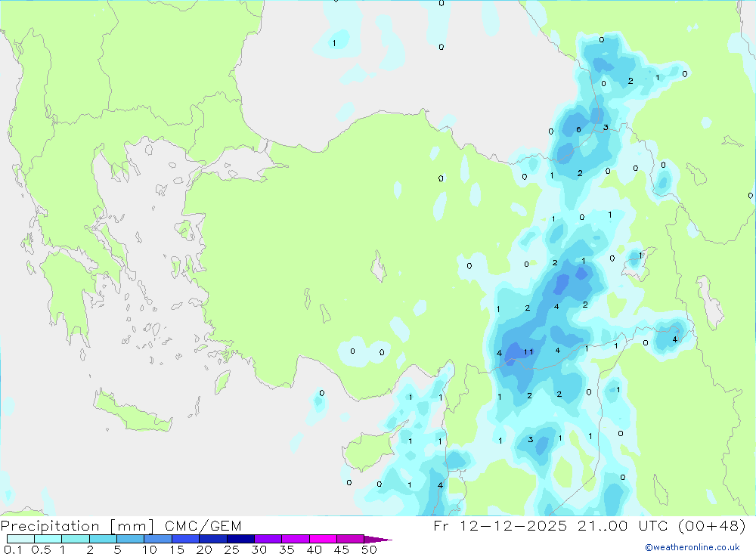The image size is (756, 554).
Task: Pick legend swatch between 2 and 5
Action: point(103,539)
